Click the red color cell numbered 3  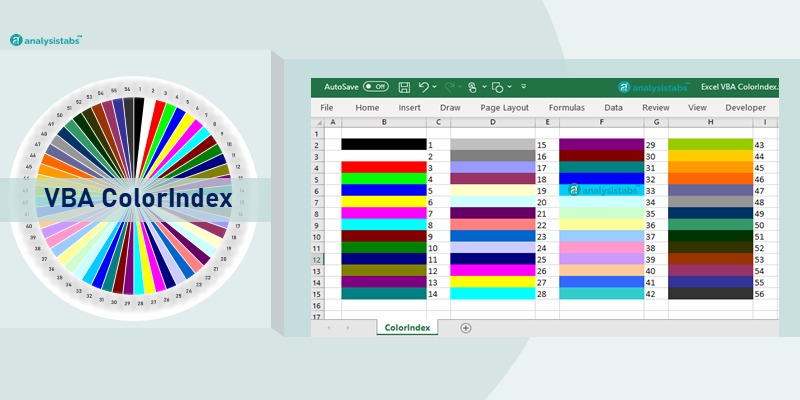click(384, 167)
